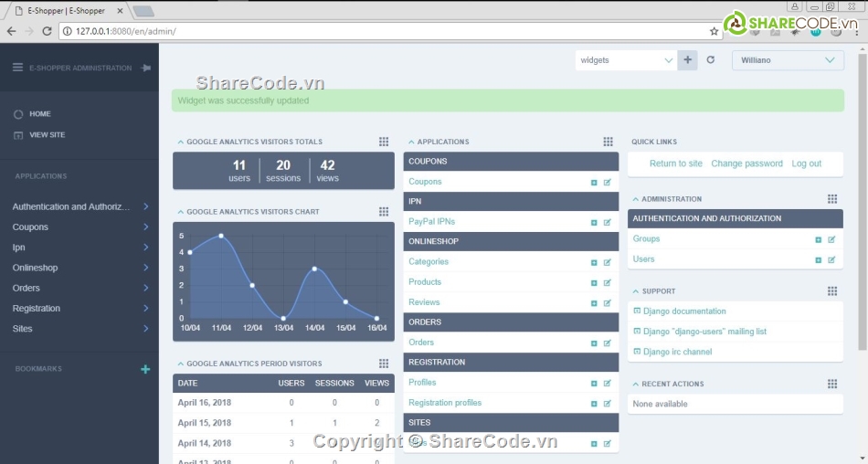The image size is (868, 464).
Task: Open the edit icon for PayPal IPNs
Action: coord(608,222)
